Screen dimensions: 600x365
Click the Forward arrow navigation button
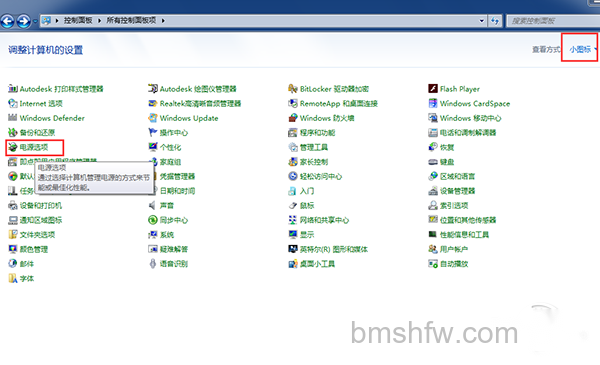point(24,21)
